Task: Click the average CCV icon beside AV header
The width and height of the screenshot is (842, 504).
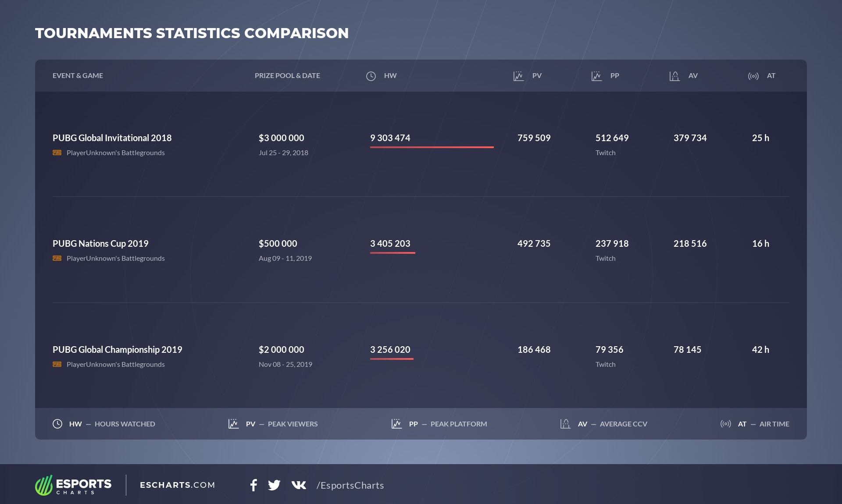Action: pyautogui.click(x=674, y=76)
